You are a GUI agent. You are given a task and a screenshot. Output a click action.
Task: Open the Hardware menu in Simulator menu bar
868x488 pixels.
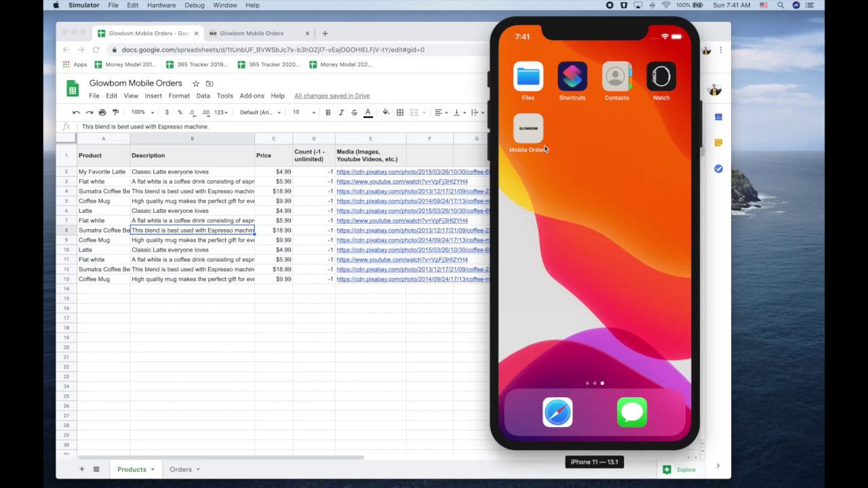161,5
